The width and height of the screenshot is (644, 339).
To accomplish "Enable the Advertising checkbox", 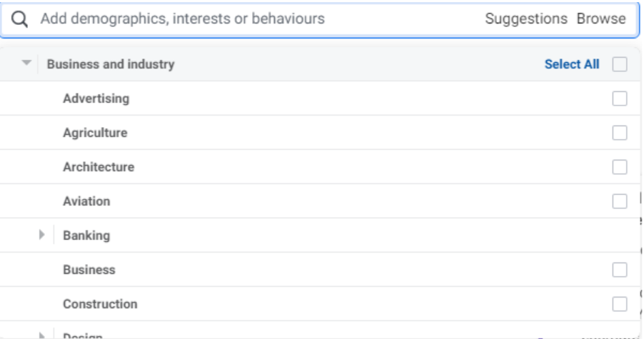I will (620, 98).
